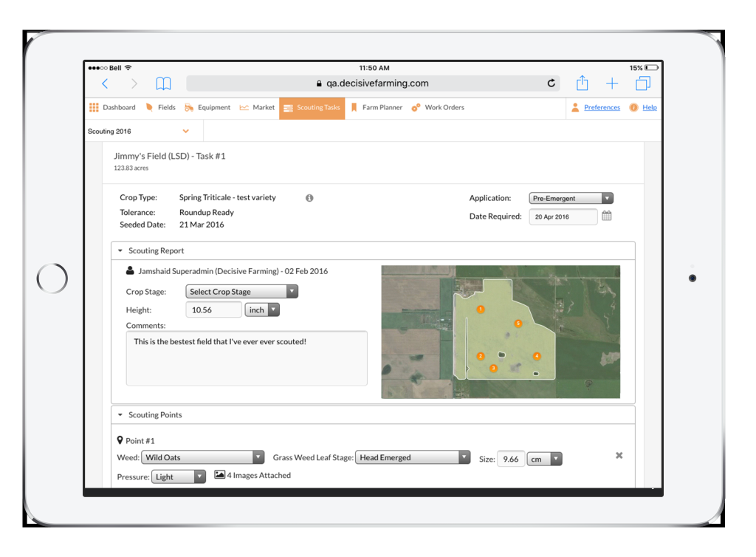
Task: Open the Help link
Action: click(x=650, y=108)
